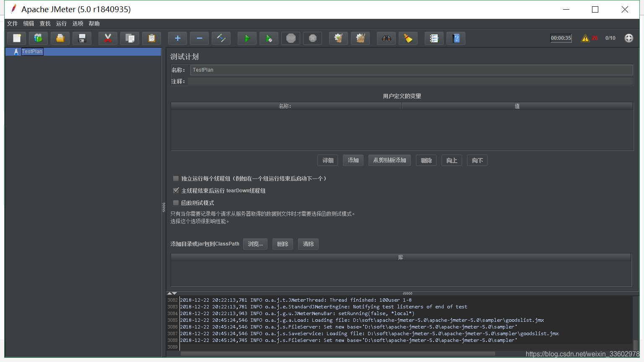Open the 文件 menu
The width and height of the screenshot is (644, 362).
(x=13, y=23)
